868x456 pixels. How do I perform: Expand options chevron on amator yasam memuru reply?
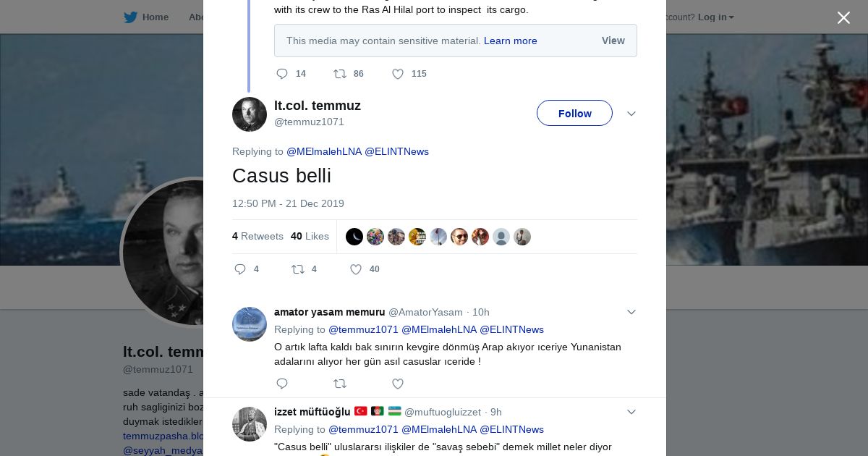(631, 312)
